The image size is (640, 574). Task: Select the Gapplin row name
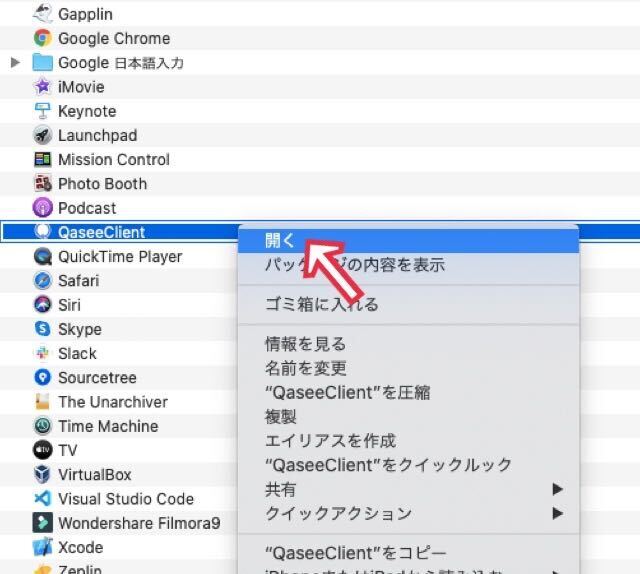click(85, 14)
